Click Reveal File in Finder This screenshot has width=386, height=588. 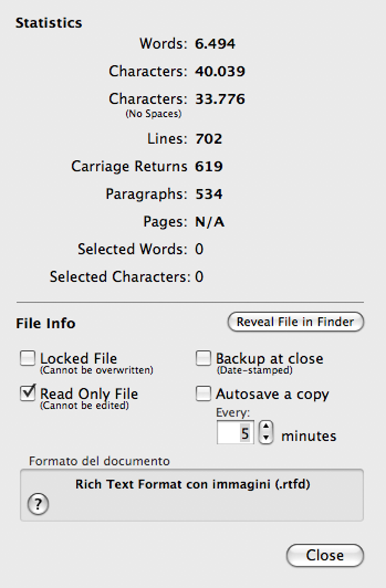pos(295,322)
